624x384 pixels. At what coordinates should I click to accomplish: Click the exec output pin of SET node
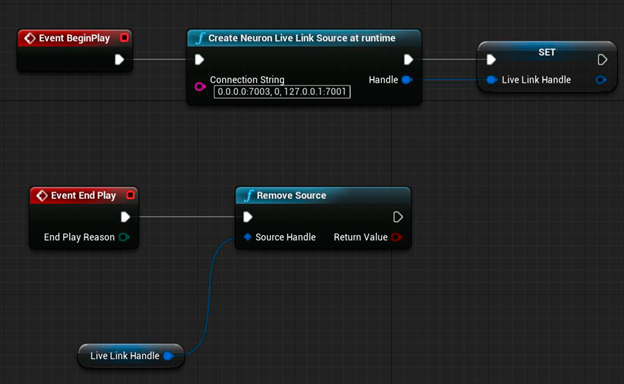pyautogui.click(x=602, y=60)
